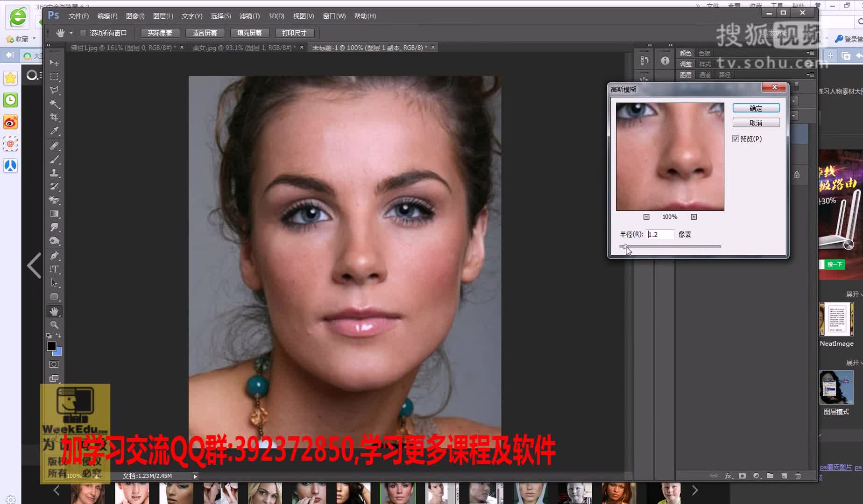This screenshot has height=504, width=863.
Task: Click the 打印尺寸 button
Action: pyautogui.click(x=294, y=33)
